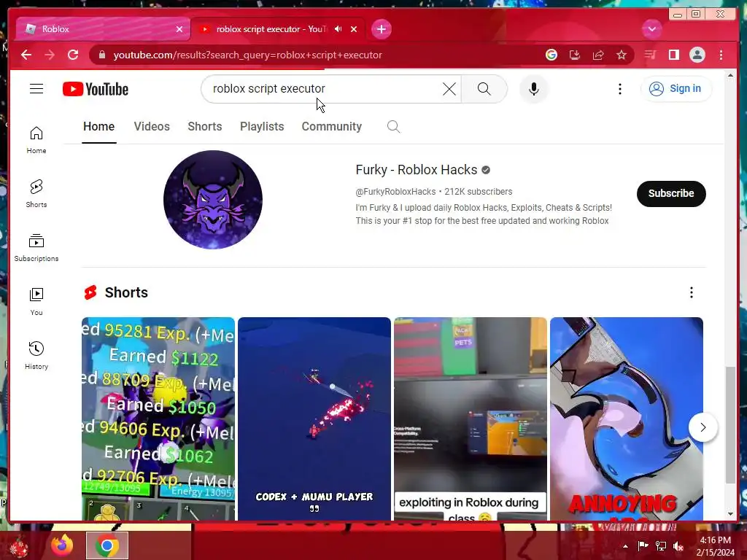
Task: Click the Google icon in address bar
Action: (551, 55)
